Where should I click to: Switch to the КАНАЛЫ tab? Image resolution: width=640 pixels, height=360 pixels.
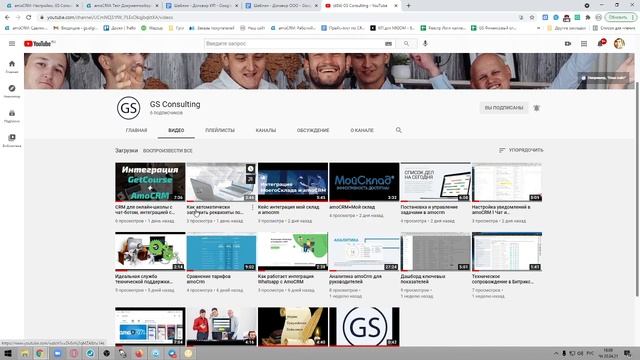[x=266, y=130]
